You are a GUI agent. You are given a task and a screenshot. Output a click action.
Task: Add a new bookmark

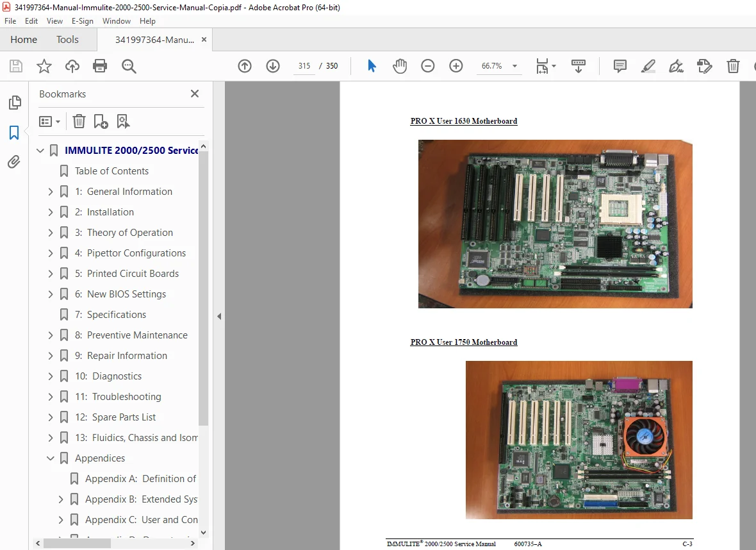pyautogui.click(x=101, y=122)
